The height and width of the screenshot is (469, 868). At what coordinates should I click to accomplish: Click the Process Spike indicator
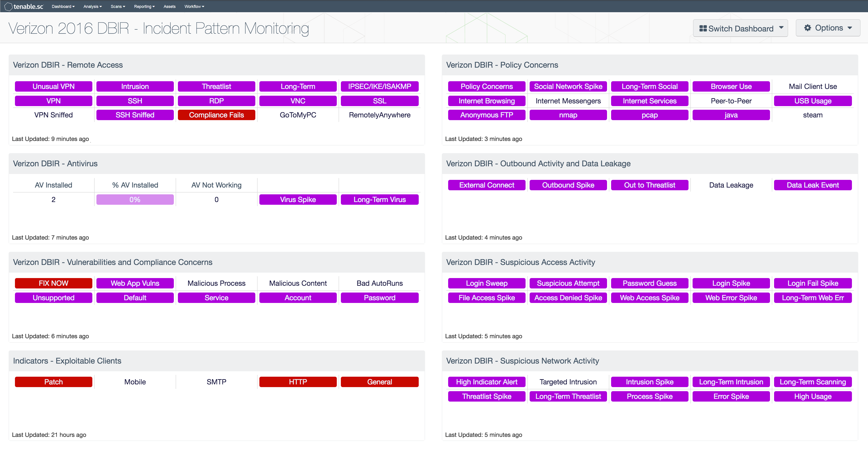pyautogui.click(x=650, y=396)
